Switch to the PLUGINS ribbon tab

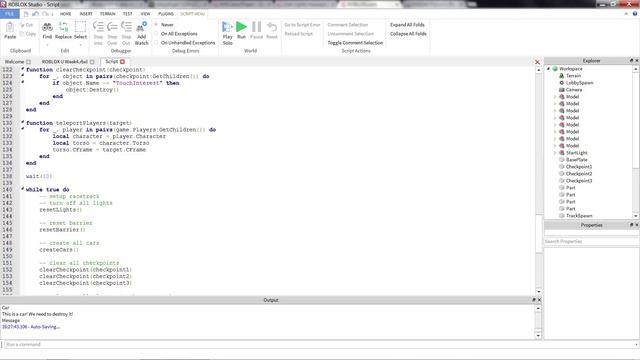pyautogui.click(x=166, y=14)
